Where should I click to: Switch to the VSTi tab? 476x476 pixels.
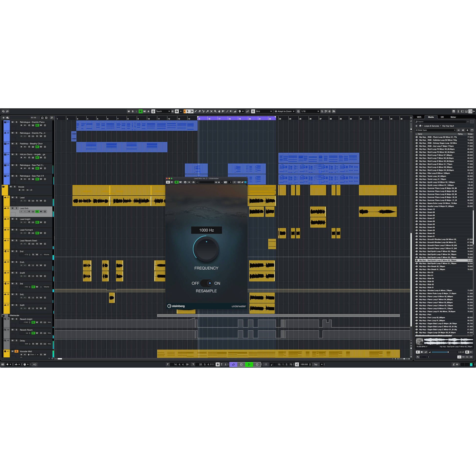click(419, 117)
